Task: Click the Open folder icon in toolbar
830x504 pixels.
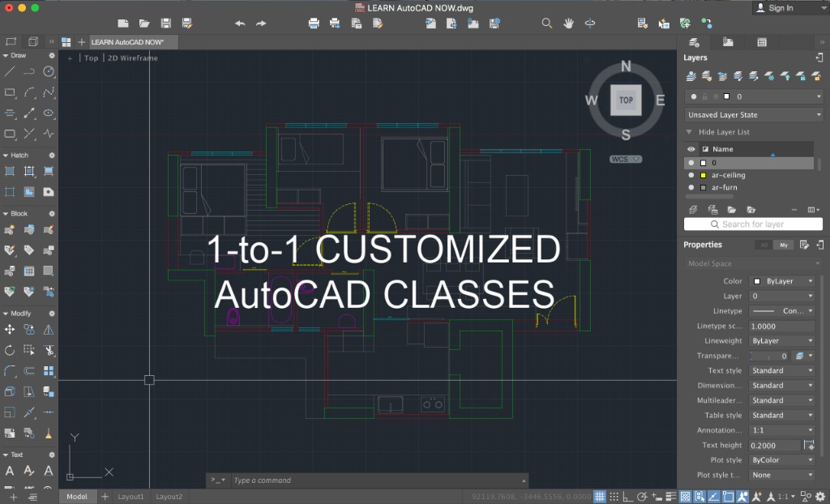Action: 144,23
